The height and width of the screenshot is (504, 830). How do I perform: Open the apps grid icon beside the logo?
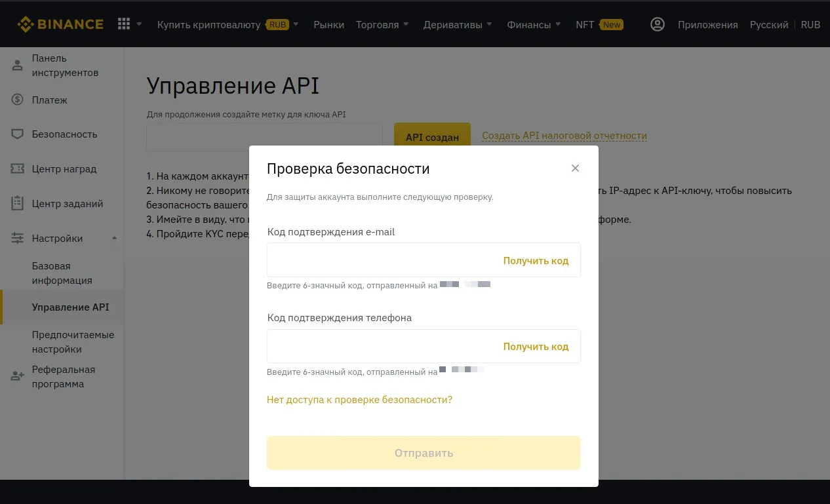(123, 24)
